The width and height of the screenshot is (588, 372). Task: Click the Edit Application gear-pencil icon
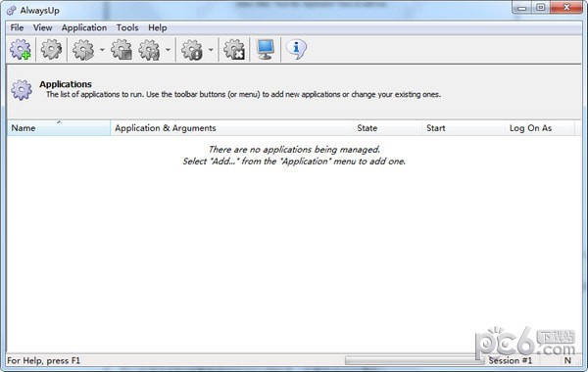click(x=51, y=50)
